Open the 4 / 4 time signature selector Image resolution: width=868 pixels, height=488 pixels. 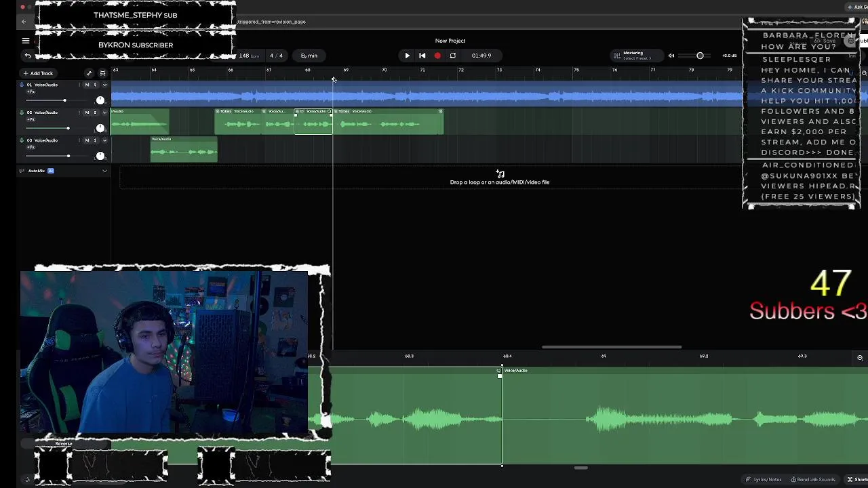(x=276, y=56)
